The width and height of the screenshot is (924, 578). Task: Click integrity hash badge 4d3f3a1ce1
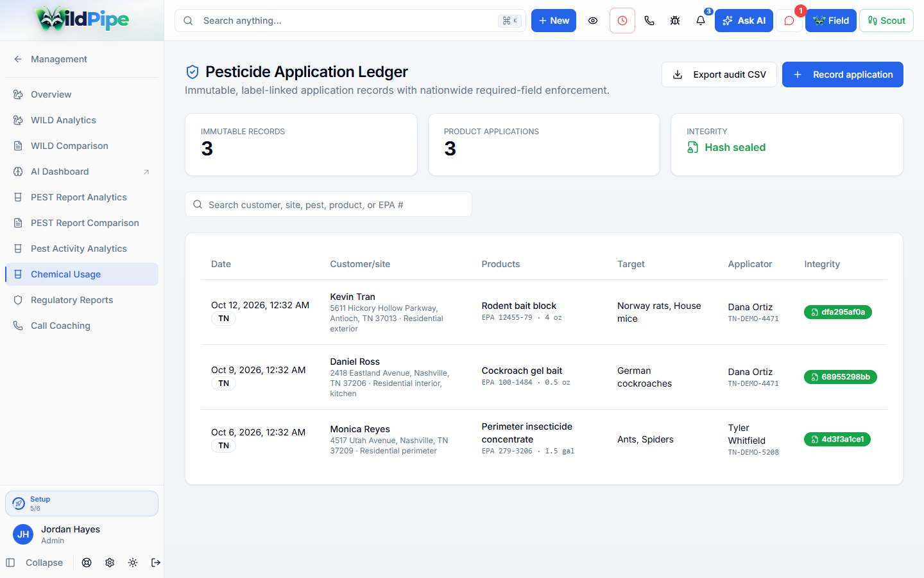[837, 439]
